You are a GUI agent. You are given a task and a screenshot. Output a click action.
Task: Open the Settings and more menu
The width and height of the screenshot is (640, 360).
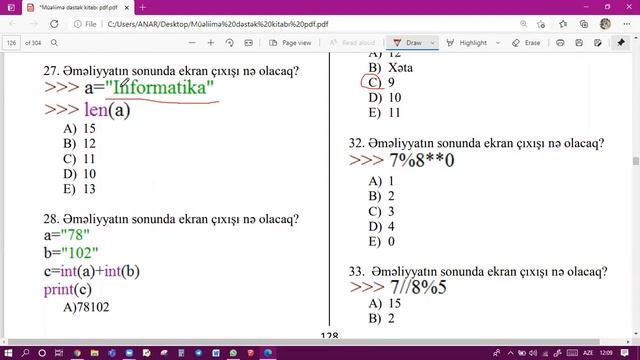627,24
